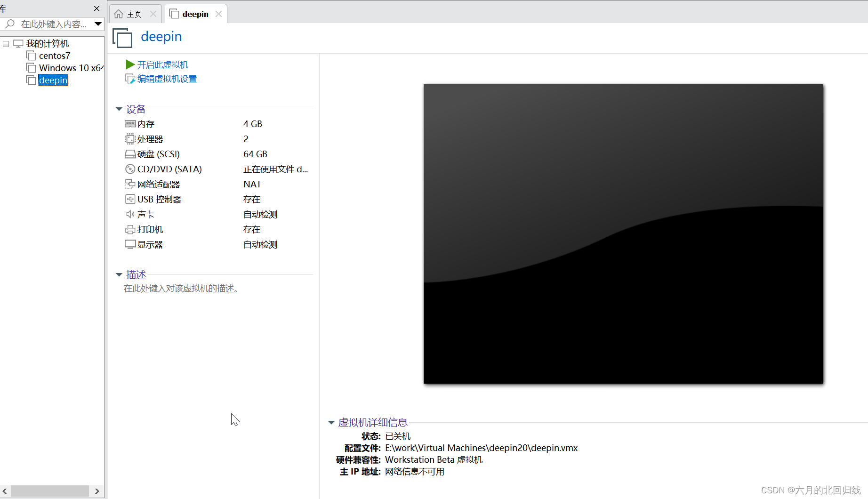Collapse the 虚拟机详细信息 section
The width and height of the screenshot is (868, 499).
(x=331, y=423)
